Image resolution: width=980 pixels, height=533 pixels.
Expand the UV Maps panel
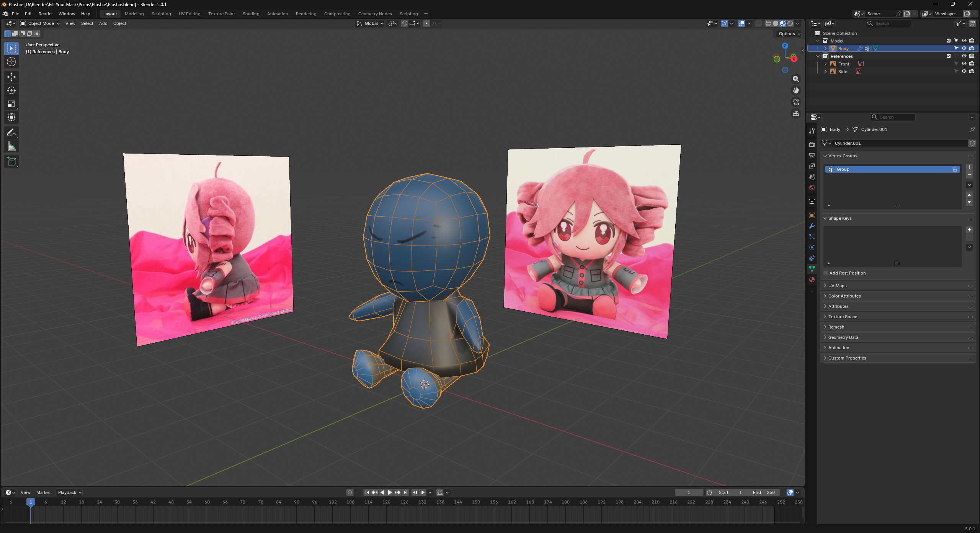click(897, 286)
